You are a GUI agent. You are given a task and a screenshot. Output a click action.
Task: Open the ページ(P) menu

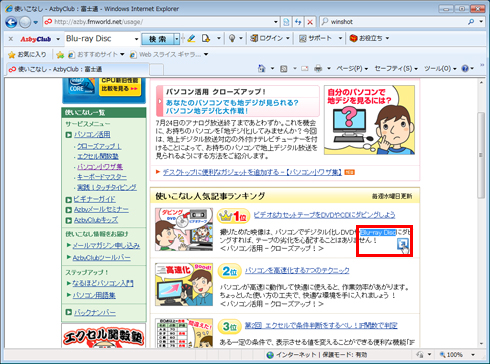point(352,69)
